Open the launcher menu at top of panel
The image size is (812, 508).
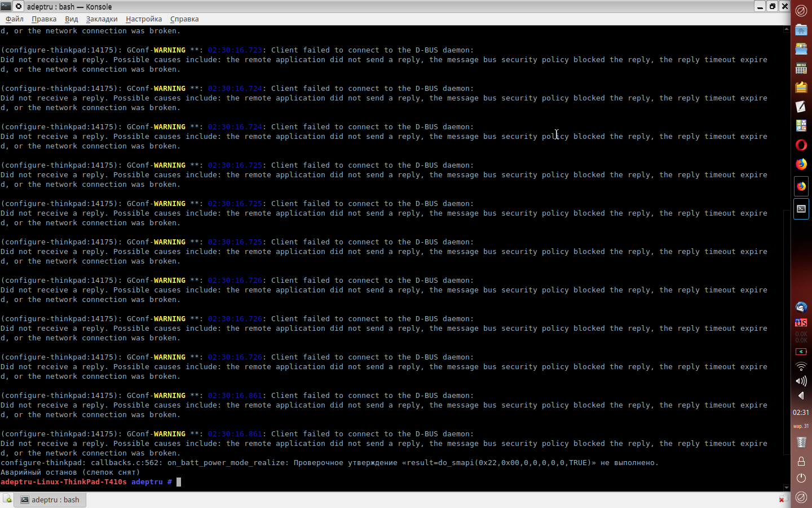pyautogui.click(x=801, y=10)
